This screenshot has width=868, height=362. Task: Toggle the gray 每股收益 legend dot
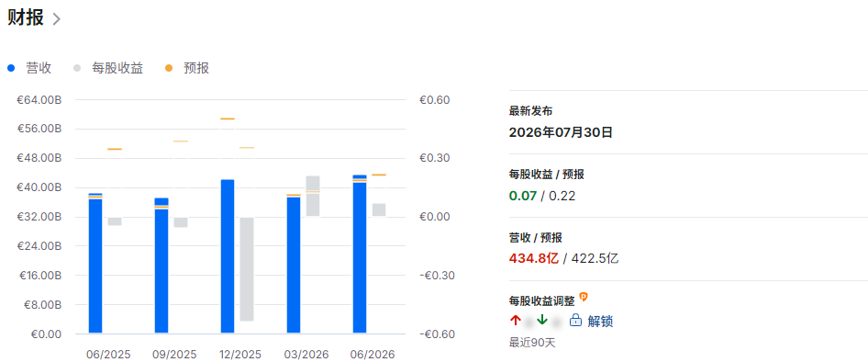(77, 68)
